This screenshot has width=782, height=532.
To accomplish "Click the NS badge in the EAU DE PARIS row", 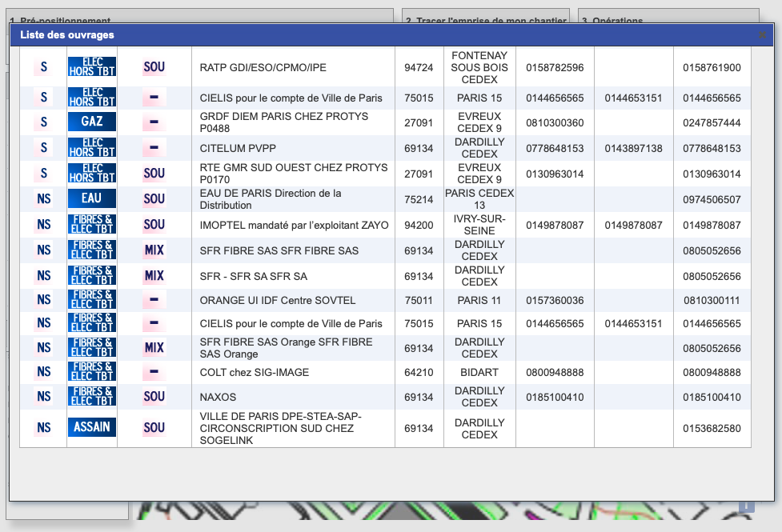I will pyautogui.click(x=44, y=199).
